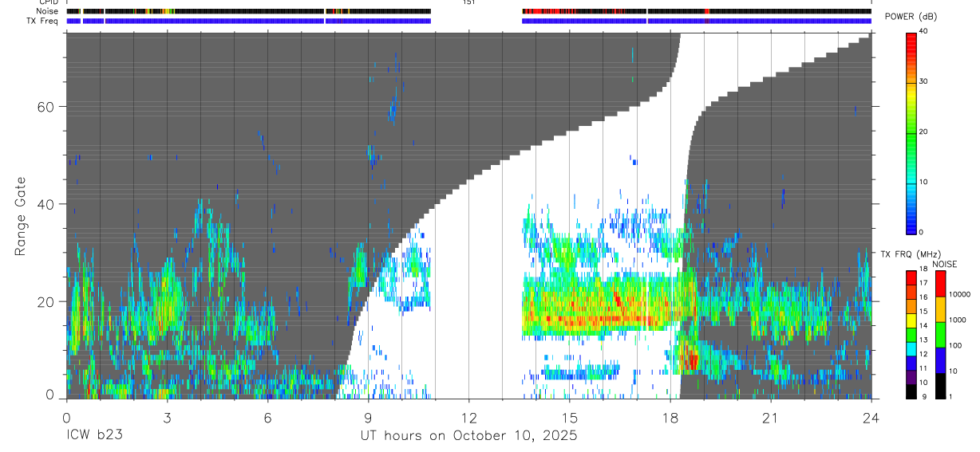Click the TX FRQ frequency color scale
Viewport: 980px width, 452px height.
point(911,335)
